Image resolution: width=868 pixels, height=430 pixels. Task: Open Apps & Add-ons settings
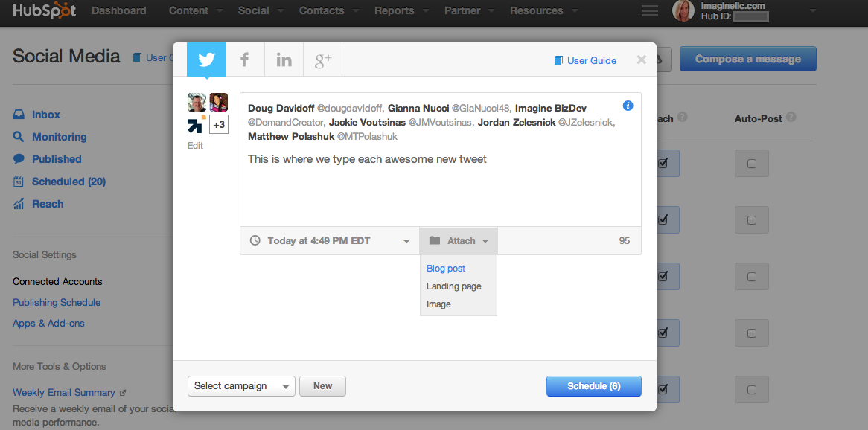[48, 323]
